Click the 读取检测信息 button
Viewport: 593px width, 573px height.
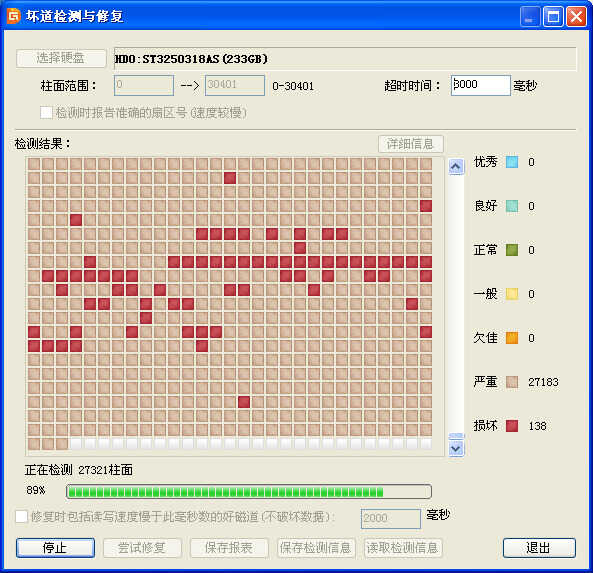[x=402, y=548]
